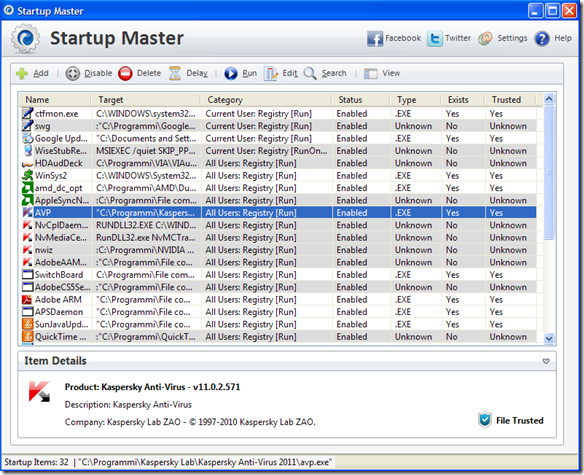Click the Disable toolbar label
Viewport: 584px width, 475px height.
click(x=98, y=73)
